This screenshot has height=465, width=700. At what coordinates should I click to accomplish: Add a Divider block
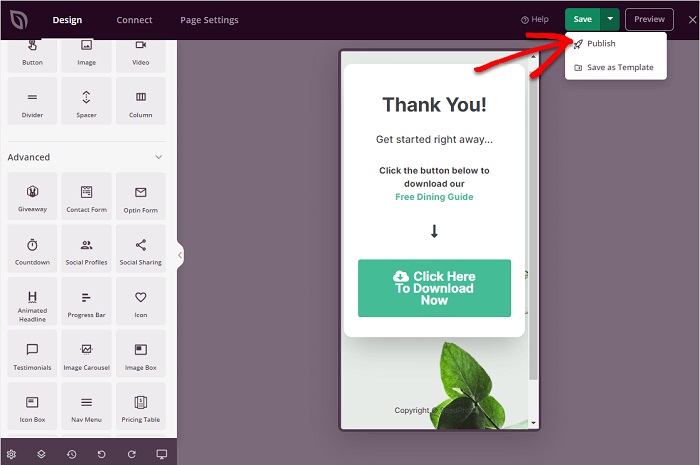point(32,101)
